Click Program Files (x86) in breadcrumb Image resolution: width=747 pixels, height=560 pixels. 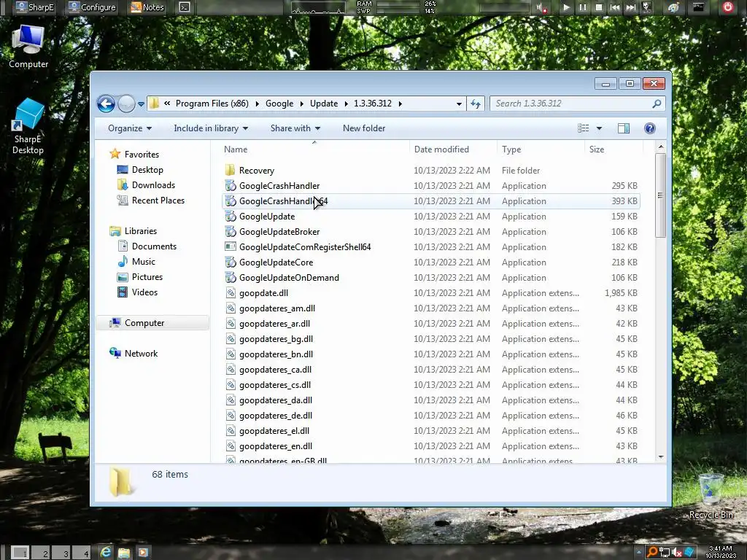[212, 104]
